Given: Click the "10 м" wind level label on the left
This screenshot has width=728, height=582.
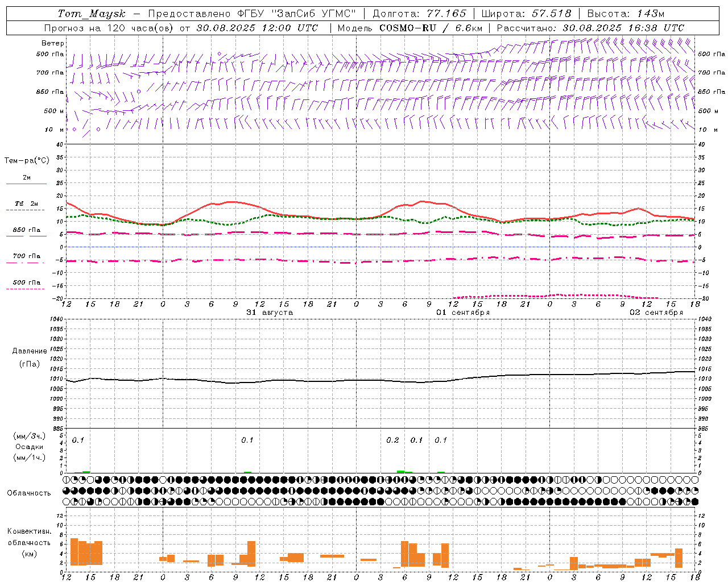Looking at the screenshot, I should (54, 130).
